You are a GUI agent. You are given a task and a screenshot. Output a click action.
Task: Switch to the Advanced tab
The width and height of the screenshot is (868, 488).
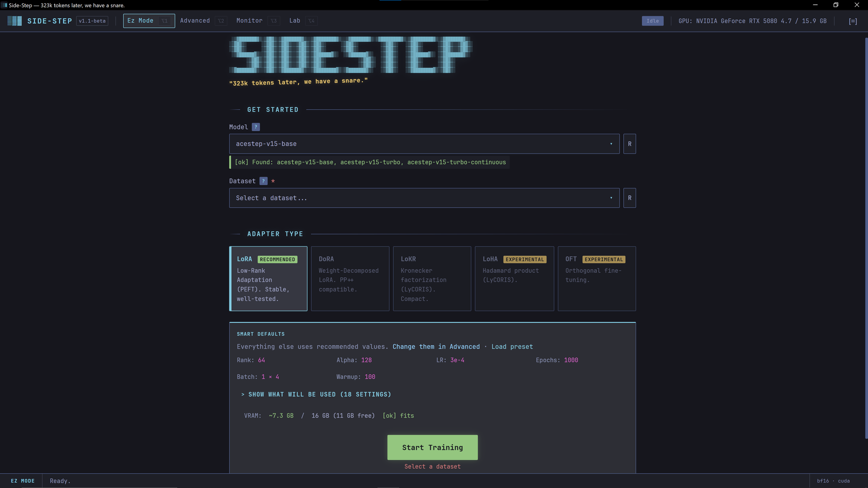pos(195,21)
